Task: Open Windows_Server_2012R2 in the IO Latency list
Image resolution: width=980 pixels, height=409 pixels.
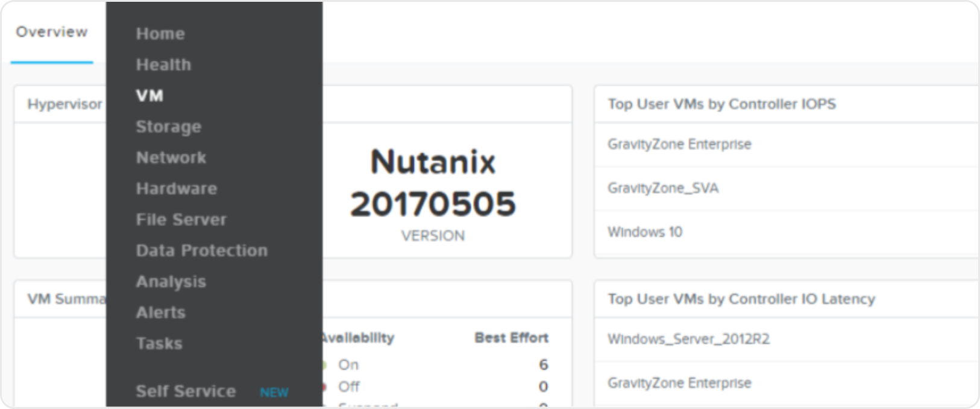Action: 688,339
